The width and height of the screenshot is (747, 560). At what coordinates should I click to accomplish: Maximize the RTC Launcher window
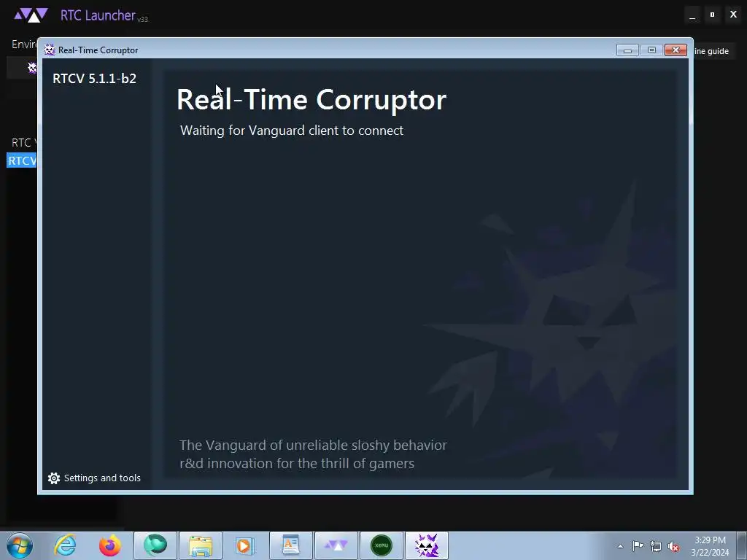(x=712, y=15)
